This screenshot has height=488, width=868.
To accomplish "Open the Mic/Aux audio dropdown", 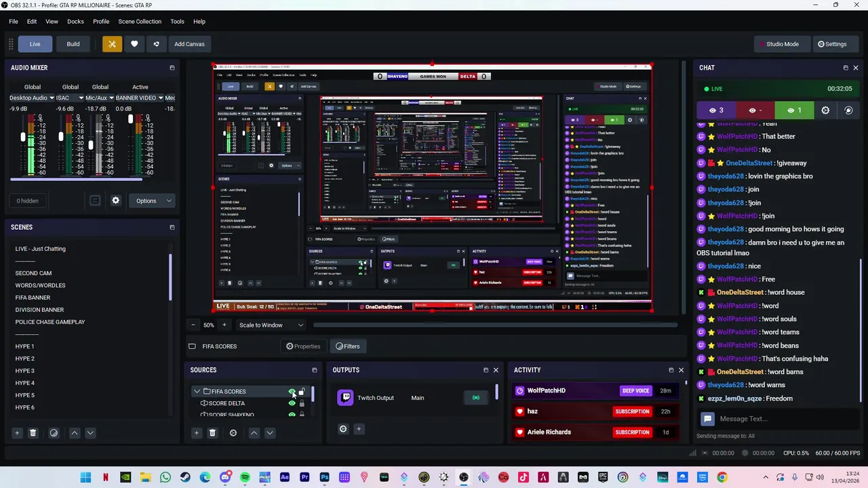I will (100, 98).
